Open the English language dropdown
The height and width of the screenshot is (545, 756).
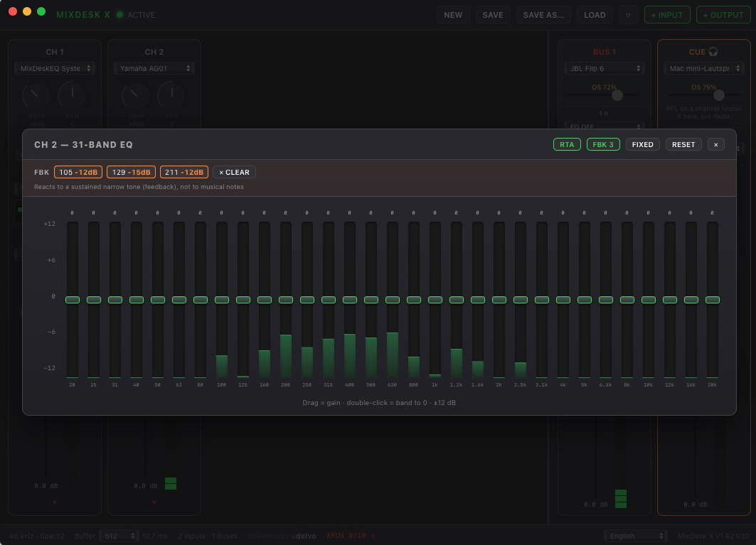(636, 536)
